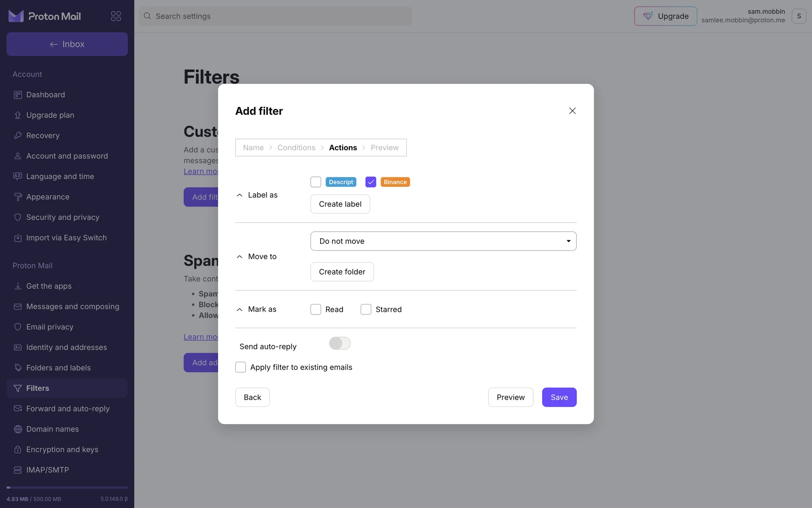Check the Descript label checkbox
The image size is (812, 508).
(x=315, y=182)
